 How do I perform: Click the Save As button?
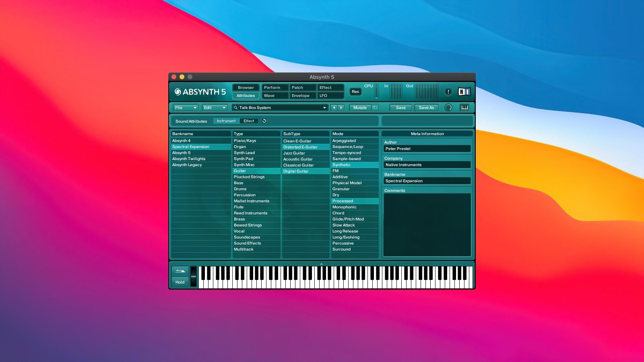(426, 107)
